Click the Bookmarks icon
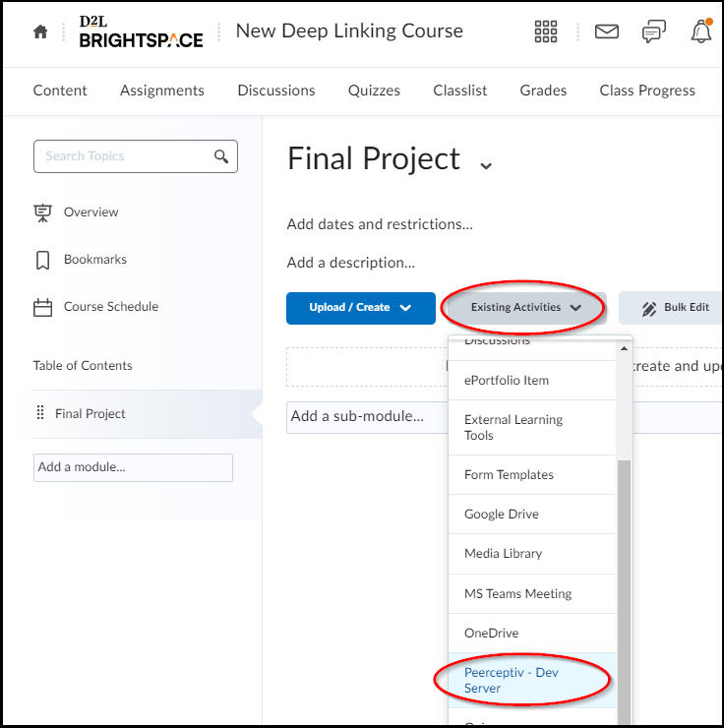The width and height of the screenshot is (724, 728). [42, 260]
